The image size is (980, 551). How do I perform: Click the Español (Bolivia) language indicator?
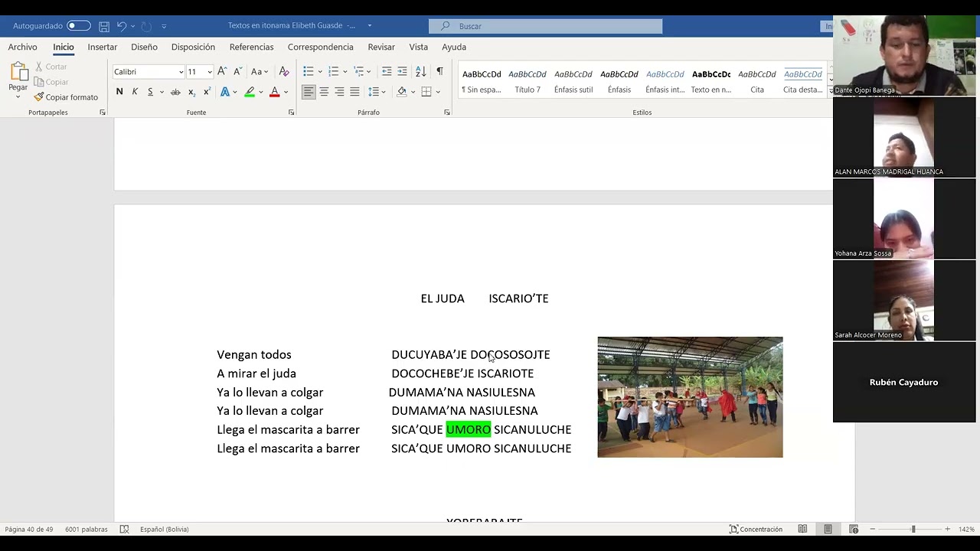(x=164, y=529)
